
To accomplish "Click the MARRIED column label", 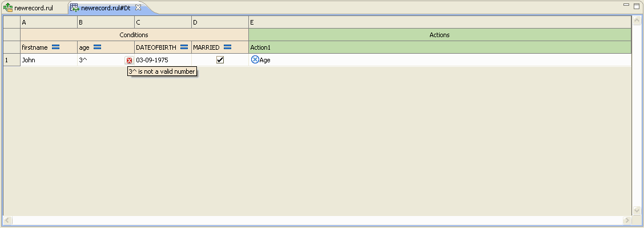I will tap(207, 47).
